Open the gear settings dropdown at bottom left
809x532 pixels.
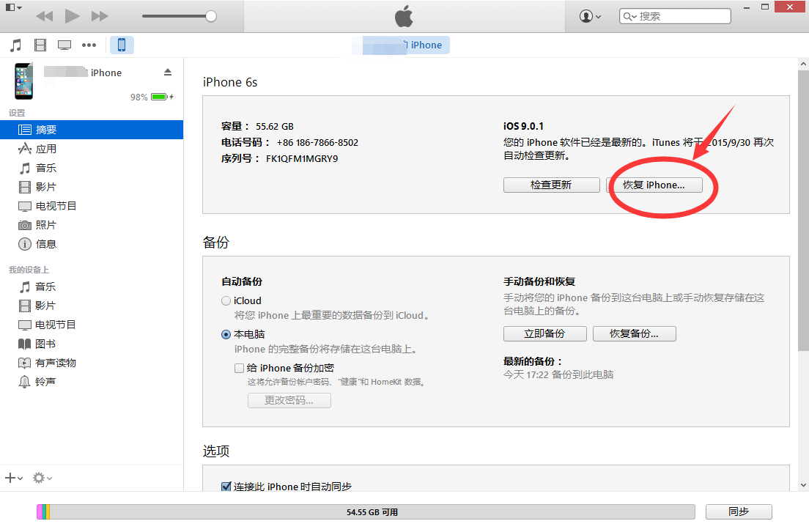click(x=43, y=479)
